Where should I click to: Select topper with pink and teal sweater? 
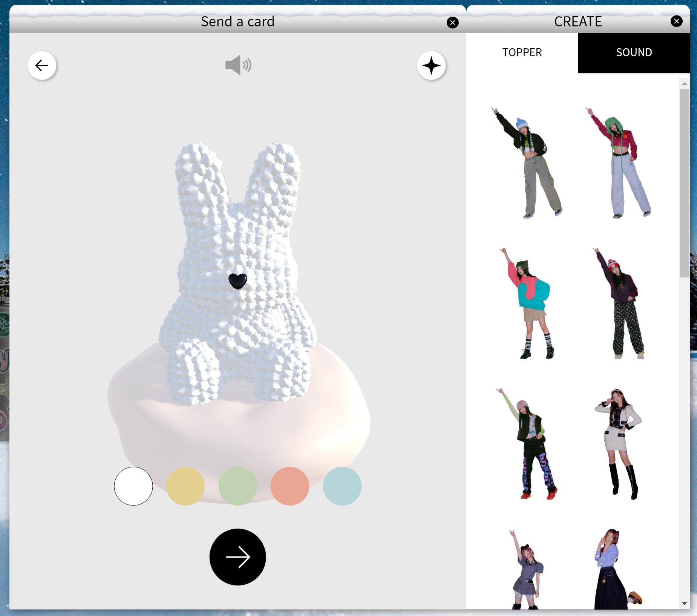click(x=528, y=303)
